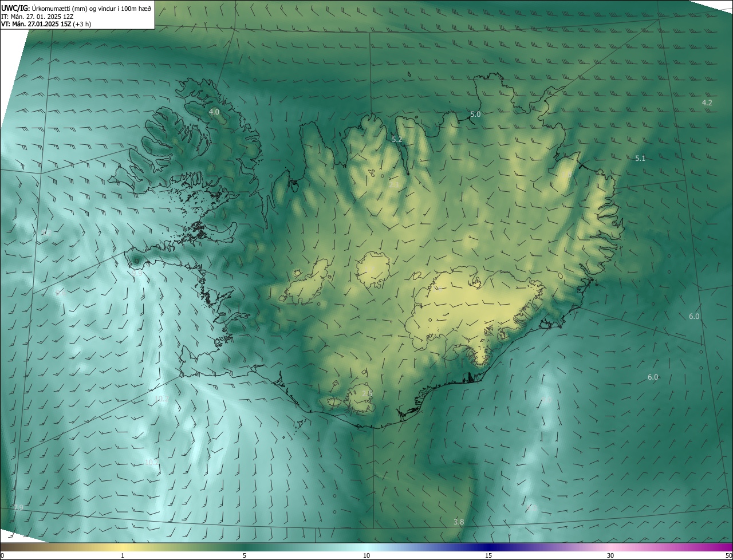Select the 'VT: Mán. 27.01.2025 15Z' line
733x560 pixels.
point(36,24)
